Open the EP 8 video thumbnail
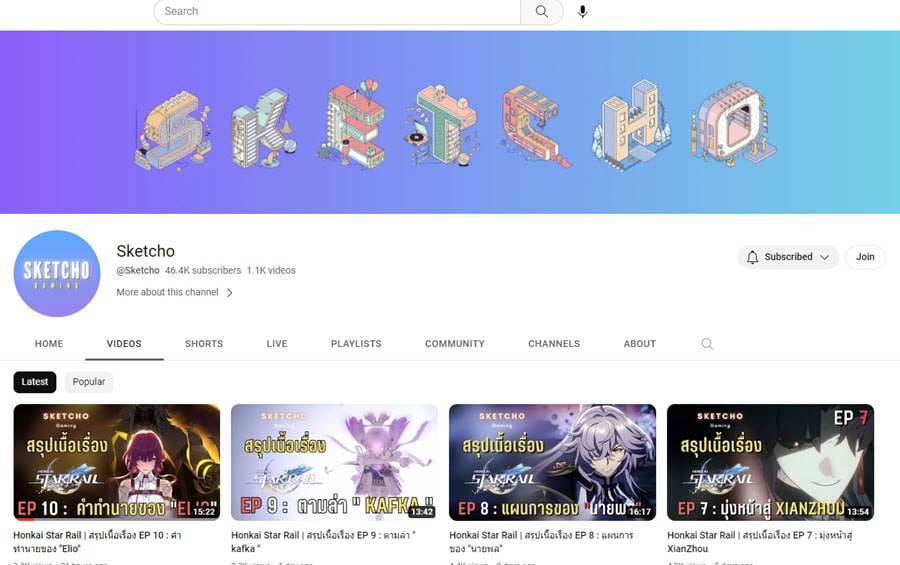 pyautogui.click(x=552, y=462)
